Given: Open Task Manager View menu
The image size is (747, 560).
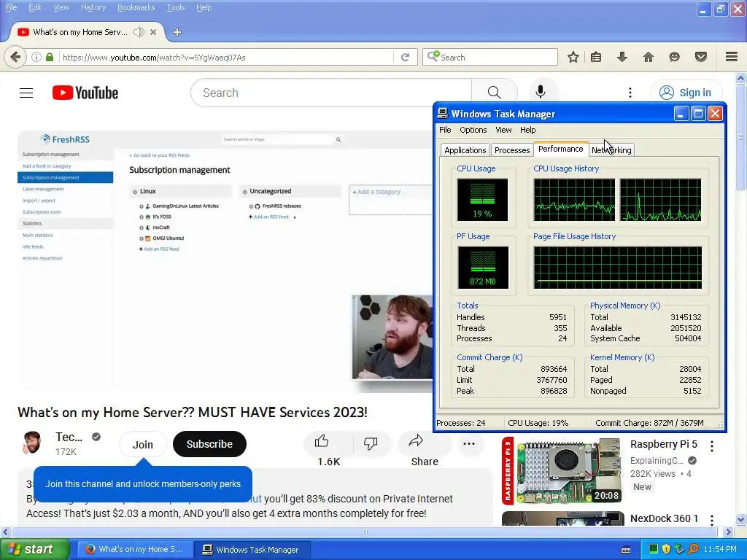Looking at the screenshot, I should (x=503, y=130).
